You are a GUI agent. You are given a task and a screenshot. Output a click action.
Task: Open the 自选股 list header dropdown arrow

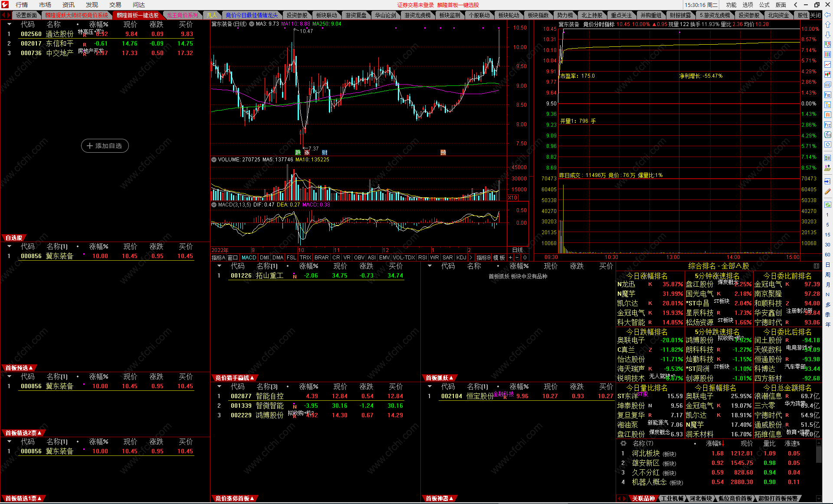point(9,246)
